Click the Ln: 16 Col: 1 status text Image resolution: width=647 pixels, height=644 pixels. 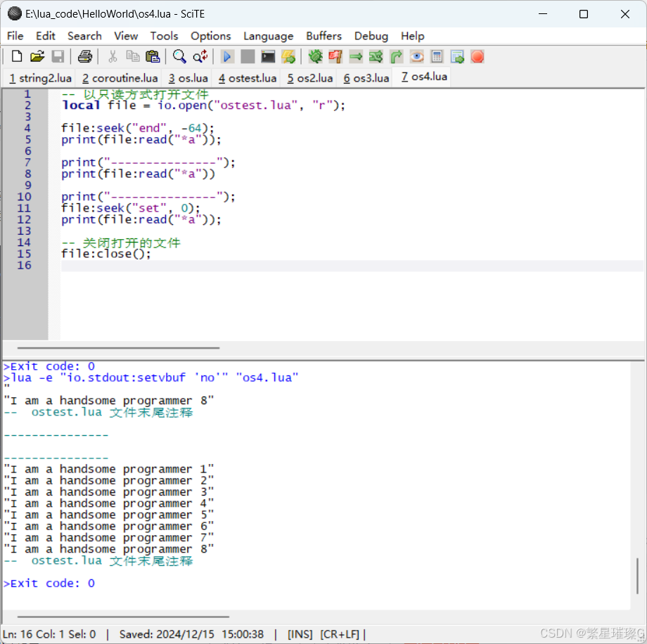pos(49,634)
